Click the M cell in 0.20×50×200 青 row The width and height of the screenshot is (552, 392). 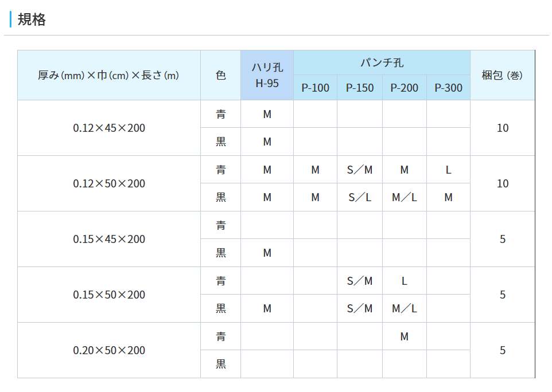click(405, 336)
